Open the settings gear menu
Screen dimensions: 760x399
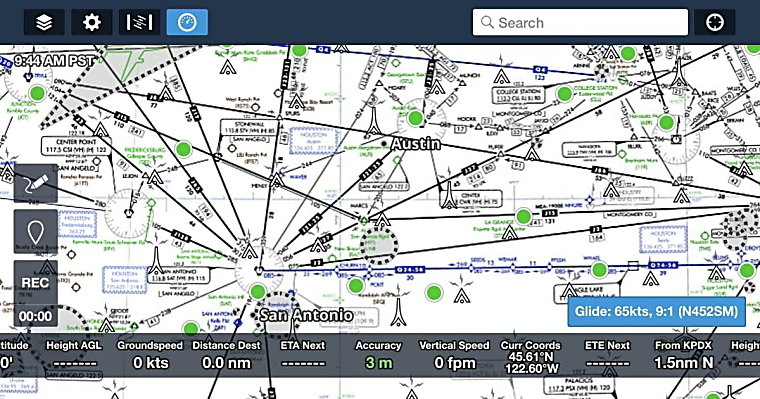click(92, 22)
